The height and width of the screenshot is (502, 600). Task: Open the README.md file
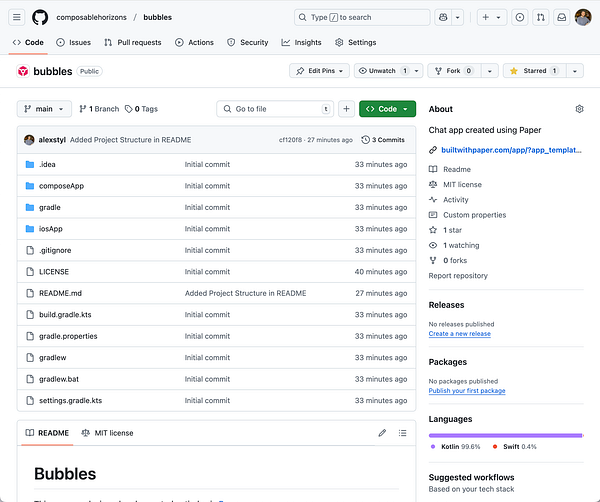pyautogui.click(x=60, y=293)
